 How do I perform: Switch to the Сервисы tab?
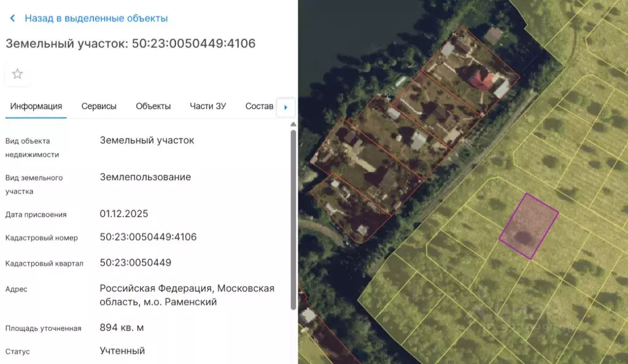[98, 106]
